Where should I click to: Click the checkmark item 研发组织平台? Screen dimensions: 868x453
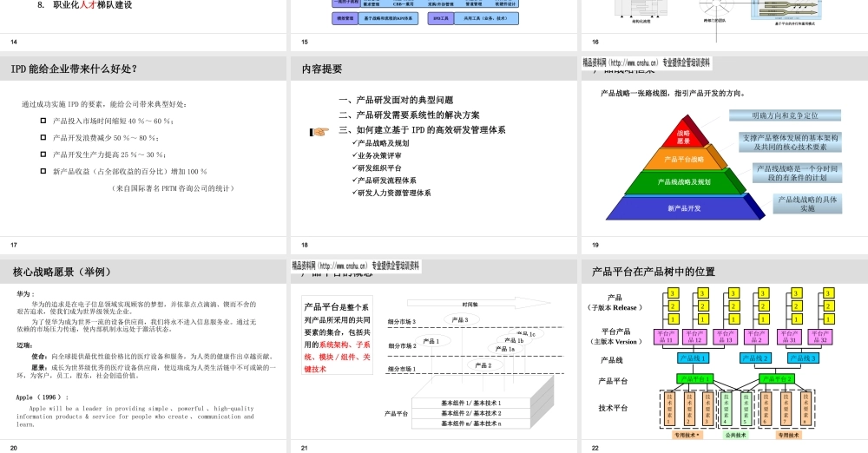[x=377, y=167]
